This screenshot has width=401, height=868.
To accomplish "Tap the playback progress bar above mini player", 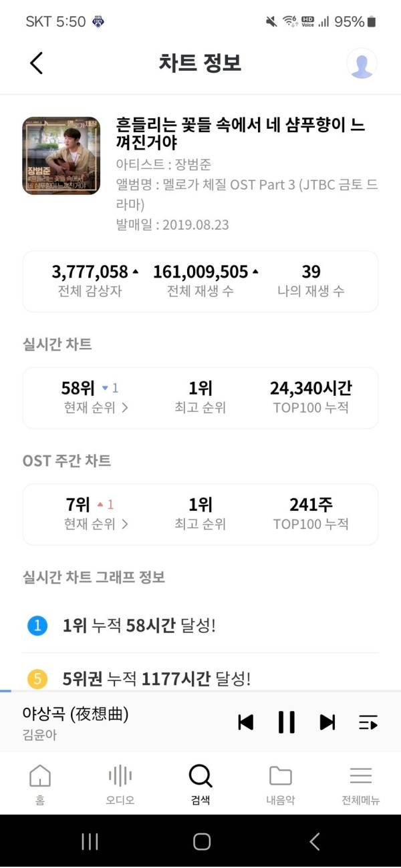I will (200, 690).
